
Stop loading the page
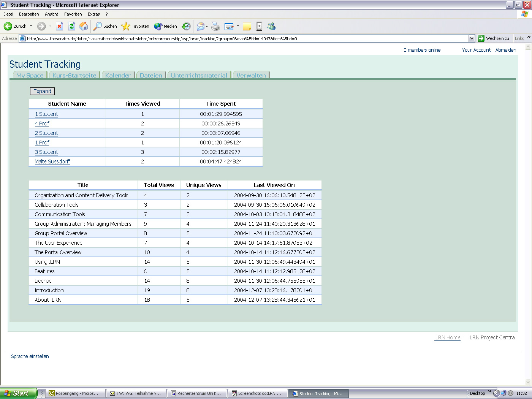(59, 26)
